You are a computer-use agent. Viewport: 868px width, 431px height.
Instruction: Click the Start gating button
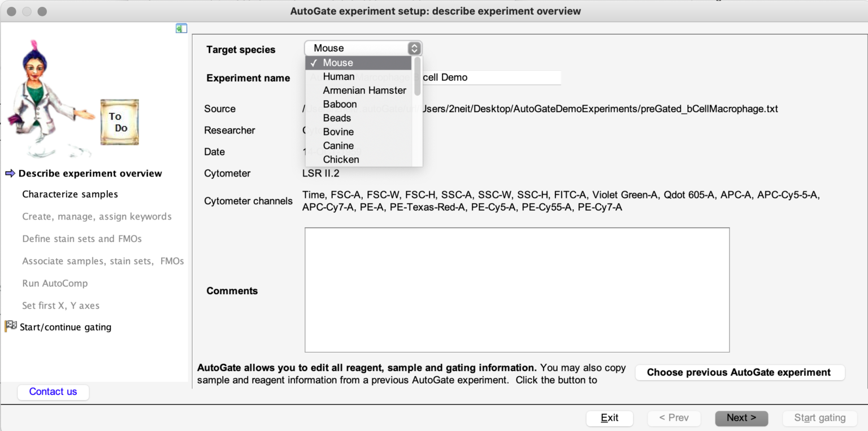(819, 418)
